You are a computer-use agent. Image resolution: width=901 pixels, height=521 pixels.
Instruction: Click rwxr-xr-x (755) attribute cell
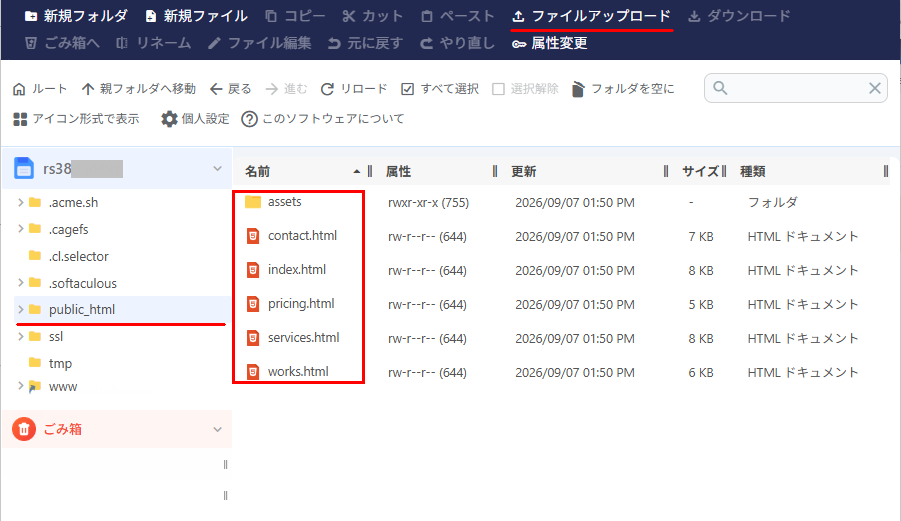click(x=428, y=203)
